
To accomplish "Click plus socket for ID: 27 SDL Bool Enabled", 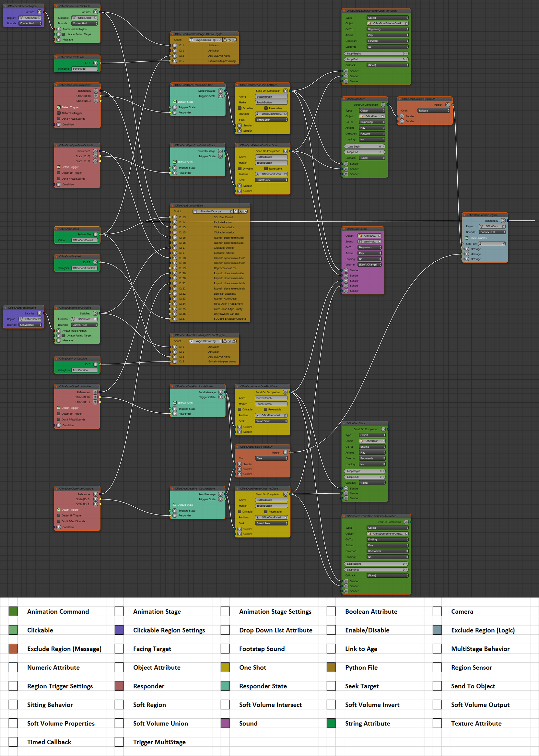I will pyautogui.click(x=175, y=319).
